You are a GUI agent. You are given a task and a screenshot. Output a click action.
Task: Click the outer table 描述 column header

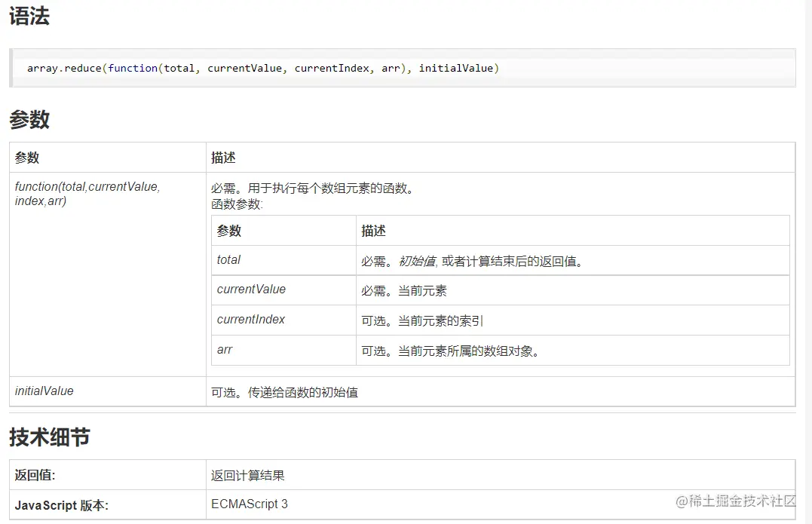501,158
